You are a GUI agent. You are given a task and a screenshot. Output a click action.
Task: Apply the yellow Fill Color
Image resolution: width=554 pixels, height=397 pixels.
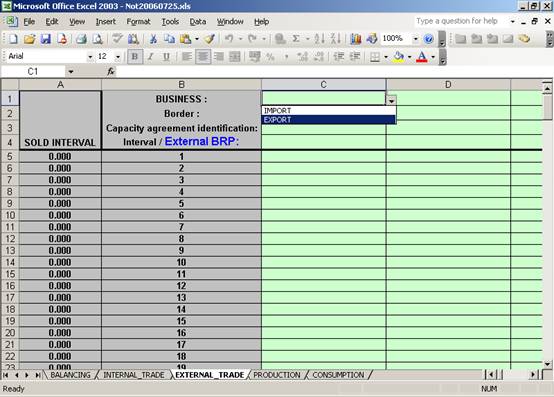pos(399,57)
